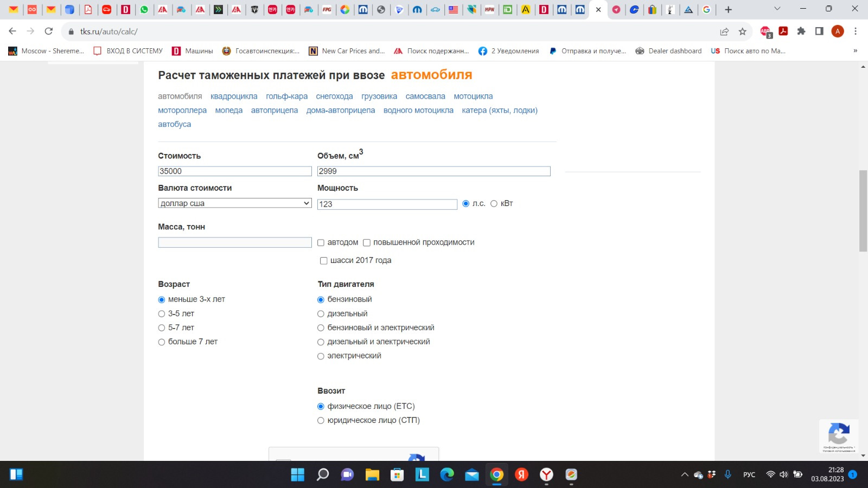Select 'меньше 3-х лет' age option
Viewport: 868px width, 488px height.
pyautogui.click(x=161, y=299)
